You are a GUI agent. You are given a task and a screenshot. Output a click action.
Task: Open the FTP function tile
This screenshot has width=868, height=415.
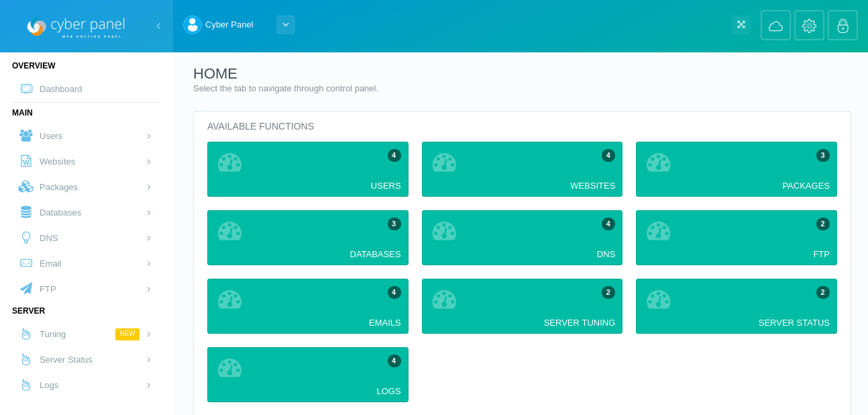pyautogui.click(x=737, y=238)
